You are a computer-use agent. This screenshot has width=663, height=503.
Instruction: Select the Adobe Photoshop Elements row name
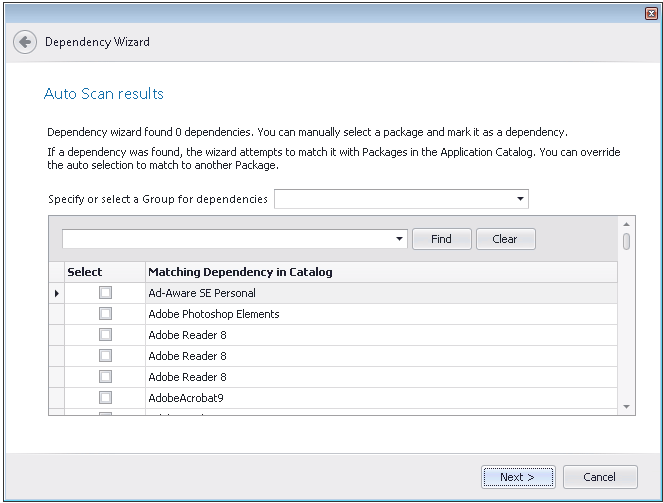[x=214, y=314]
